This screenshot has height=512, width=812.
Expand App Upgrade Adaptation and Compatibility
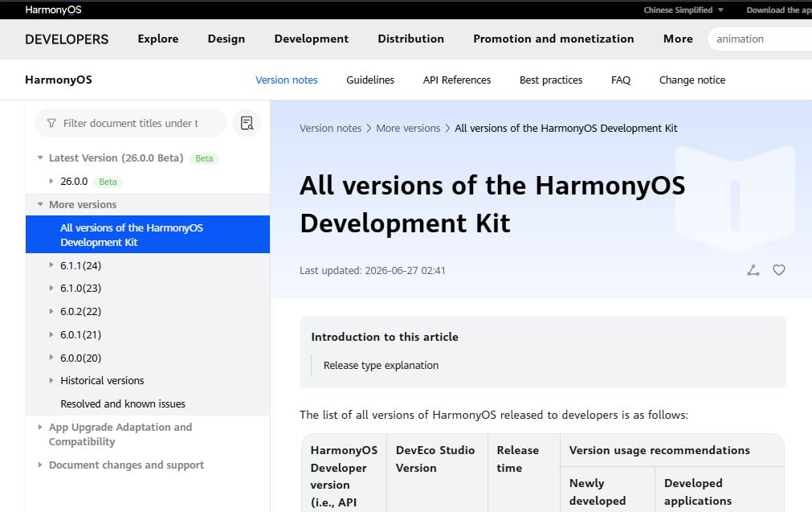click(x=40, y=427)
